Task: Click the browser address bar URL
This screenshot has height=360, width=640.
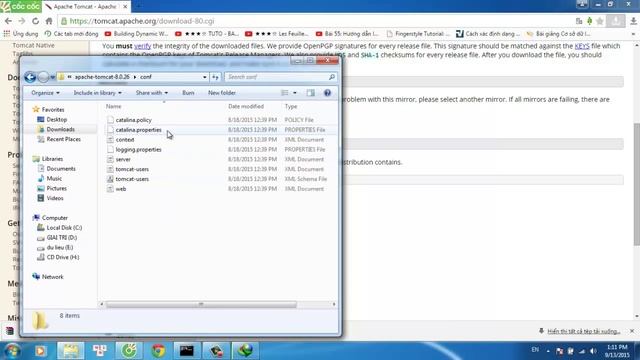Action: click(142, 21)
